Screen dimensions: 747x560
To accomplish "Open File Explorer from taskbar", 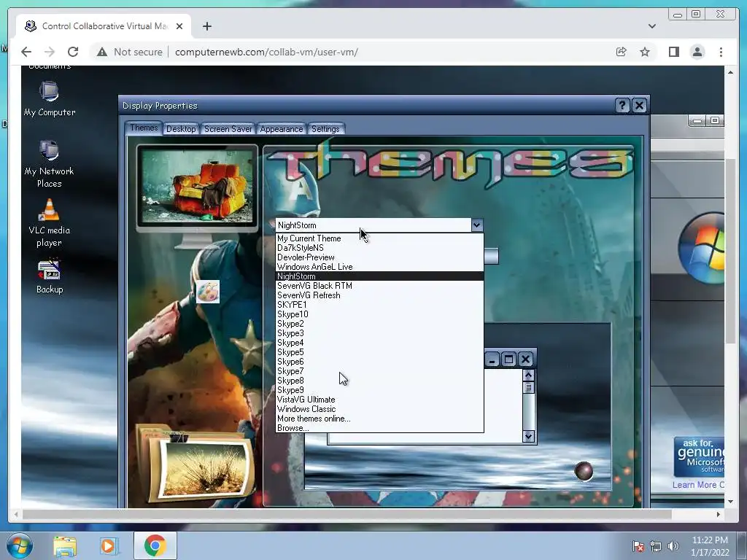I will pos(65,546).
